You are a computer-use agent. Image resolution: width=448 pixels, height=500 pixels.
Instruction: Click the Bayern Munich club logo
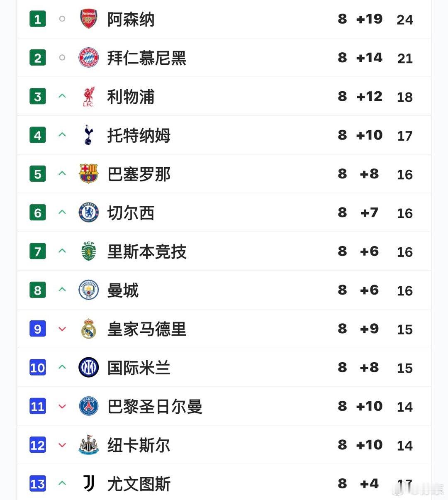point(88,58)
